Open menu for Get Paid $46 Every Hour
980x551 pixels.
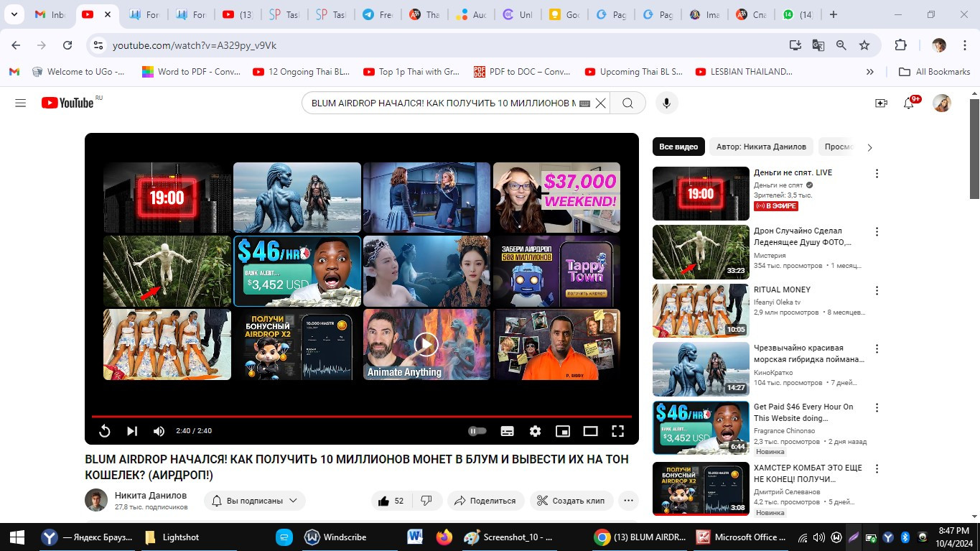coord(877,407)
